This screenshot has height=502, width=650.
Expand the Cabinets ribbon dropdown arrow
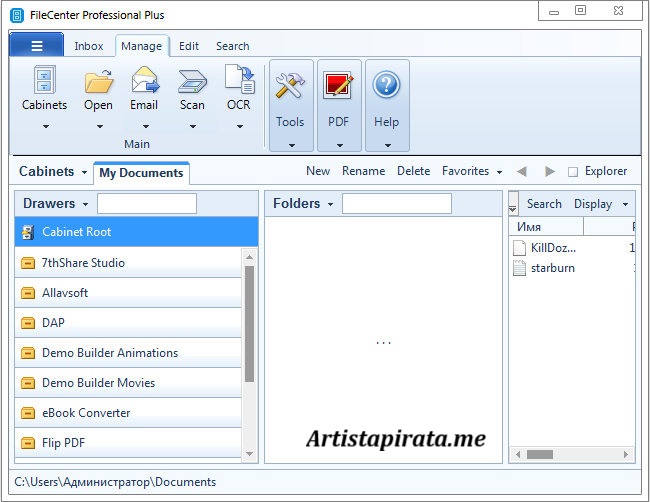tap(46, 126)
